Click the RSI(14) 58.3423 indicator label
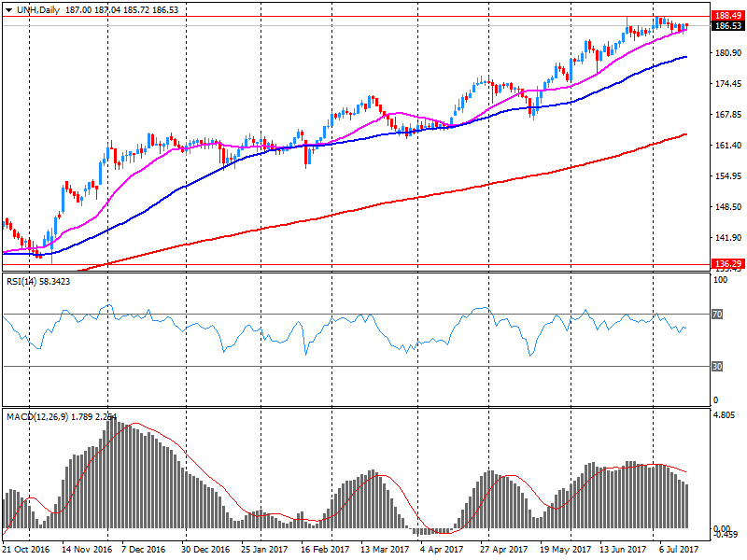The image size is (747, 560). pos(38,282)
